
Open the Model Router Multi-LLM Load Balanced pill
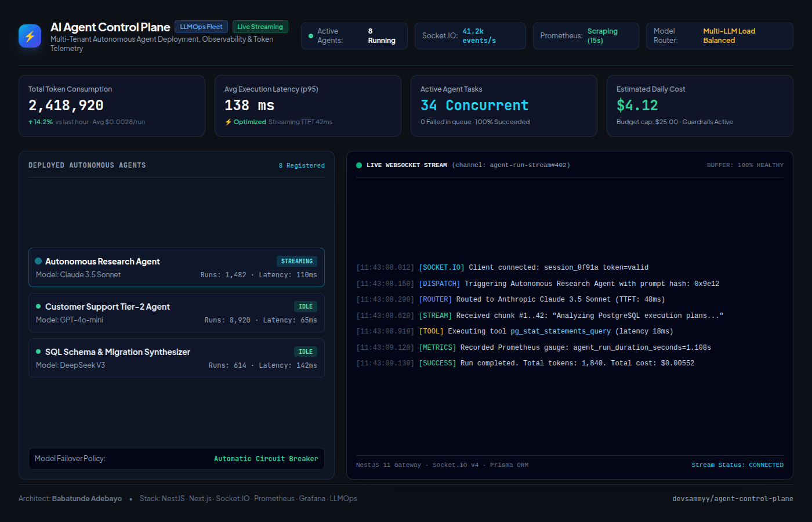pos(720,36)
